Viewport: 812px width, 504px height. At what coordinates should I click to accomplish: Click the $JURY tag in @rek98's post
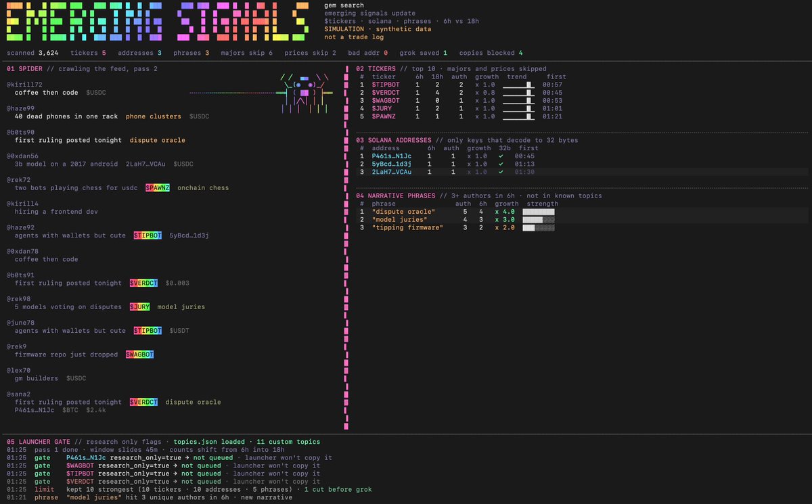pyautogui.click(x=139, y=306)
